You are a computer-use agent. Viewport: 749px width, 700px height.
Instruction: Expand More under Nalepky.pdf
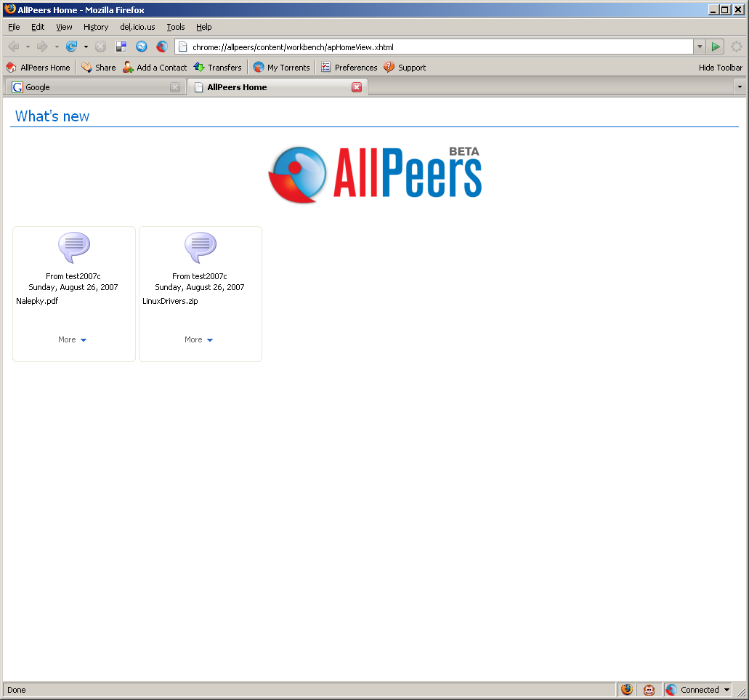point(72,339)
